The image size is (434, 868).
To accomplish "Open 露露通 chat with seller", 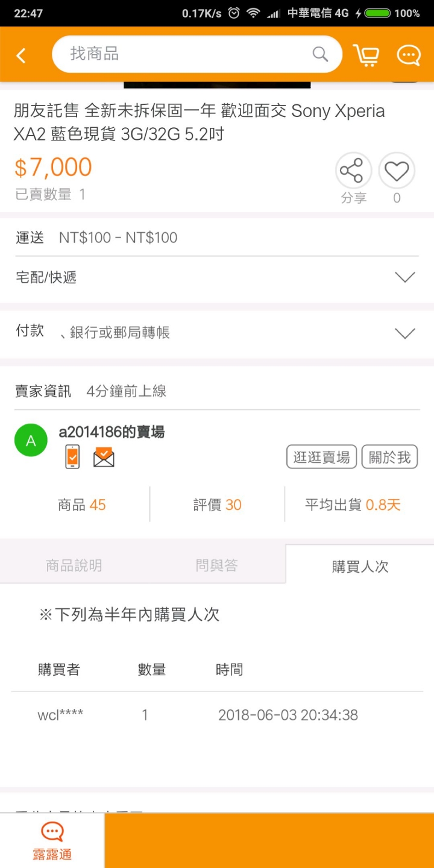I will click(x=52, y=841).
